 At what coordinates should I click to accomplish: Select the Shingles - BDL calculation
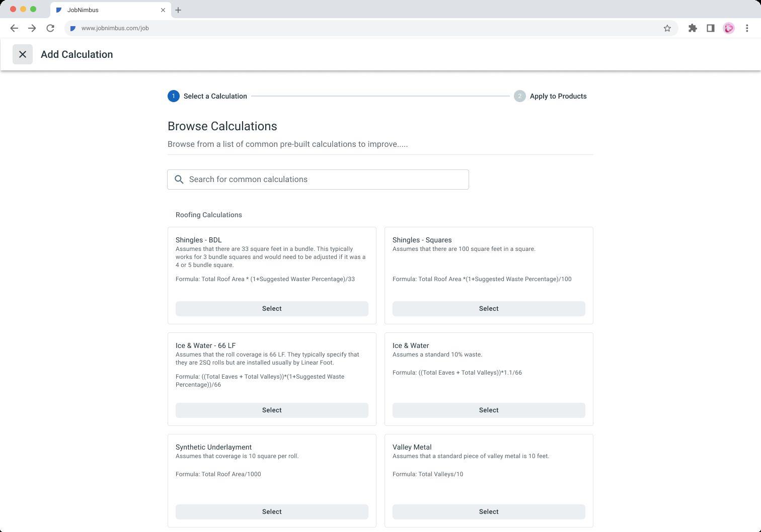click(272, 309)
